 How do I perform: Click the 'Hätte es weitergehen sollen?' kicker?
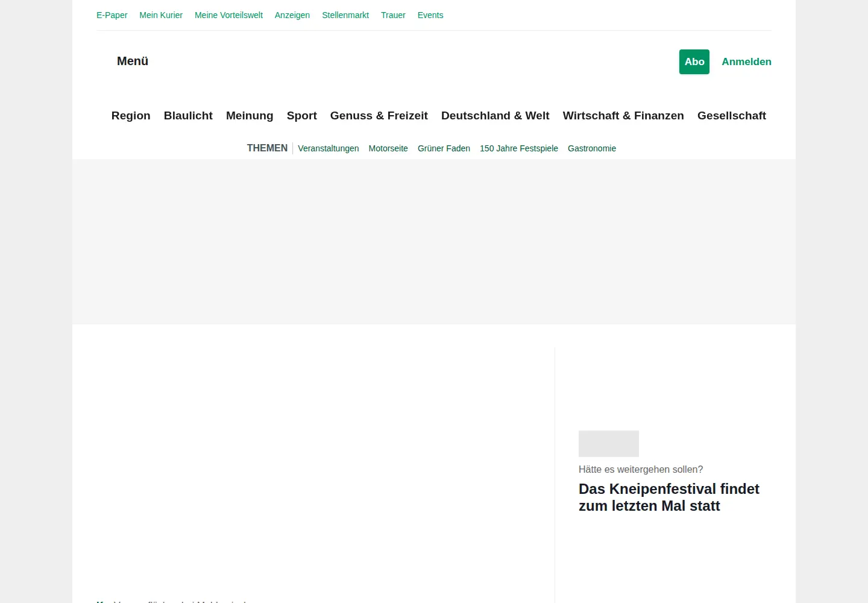(x=641, y=469)
